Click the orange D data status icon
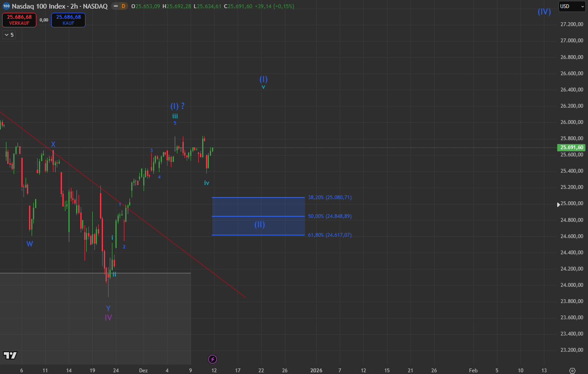Image resolution: width=588 pixels, height=374 pixels. coord(123,6)
